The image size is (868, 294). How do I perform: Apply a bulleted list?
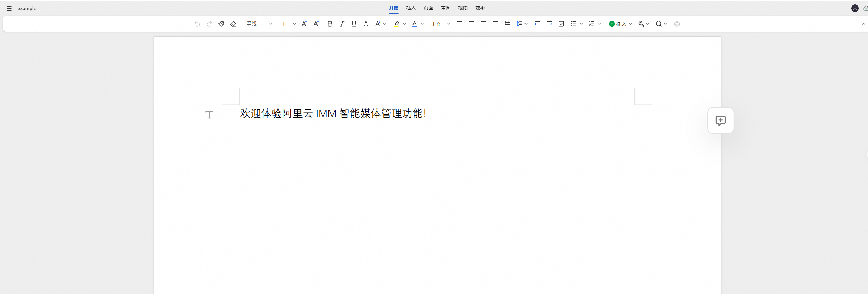[573, 24]
